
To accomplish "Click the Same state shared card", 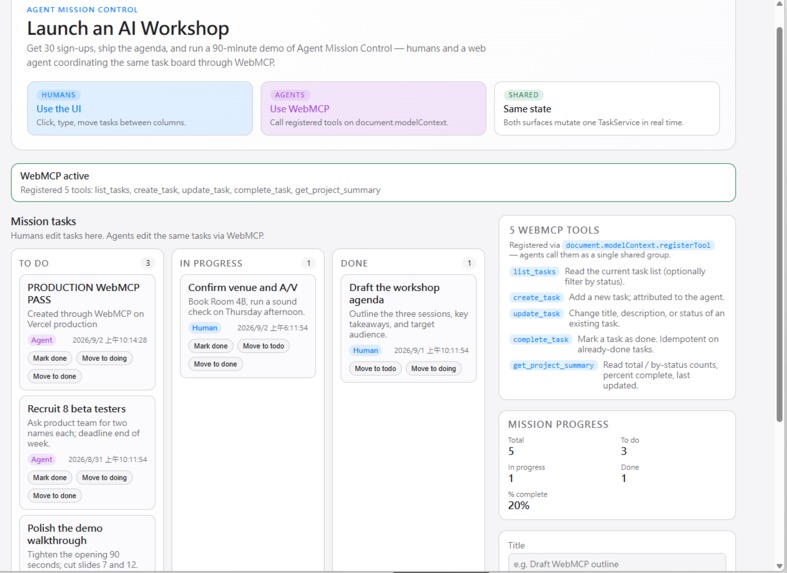I will [x=607, y=108].
